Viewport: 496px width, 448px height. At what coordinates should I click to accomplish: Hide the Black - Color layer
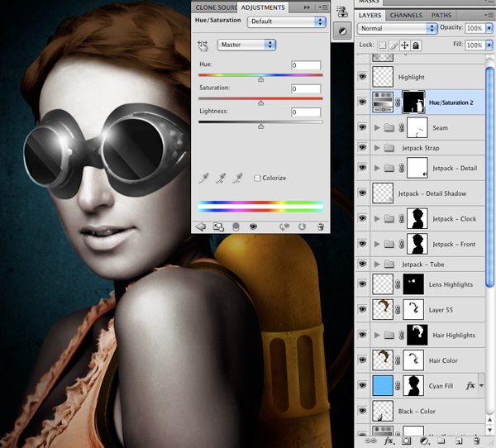click(x=363, y=411)
